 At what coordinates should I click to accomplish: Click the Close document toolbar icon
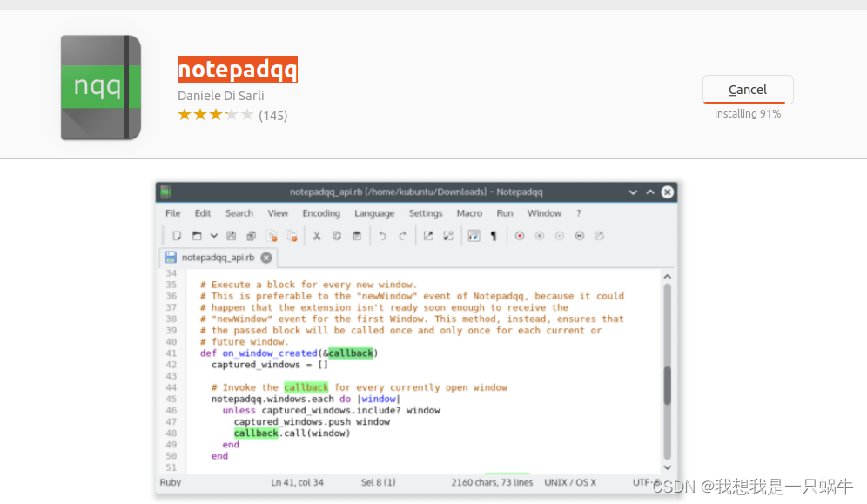click(x=272, y=236)
